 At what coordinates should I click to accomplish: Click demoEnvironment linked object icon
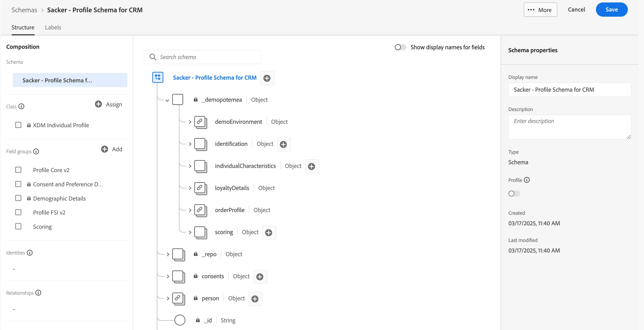201,122
